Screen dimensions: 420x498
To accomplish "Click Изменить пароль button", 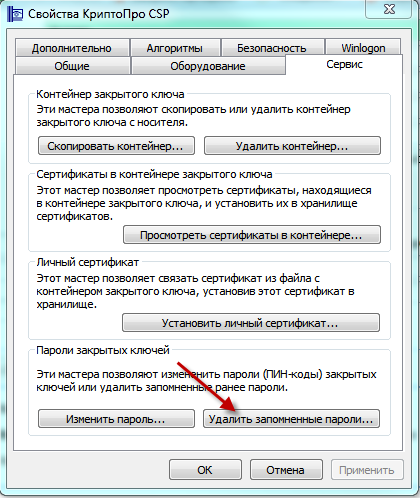I will [116, 419].
